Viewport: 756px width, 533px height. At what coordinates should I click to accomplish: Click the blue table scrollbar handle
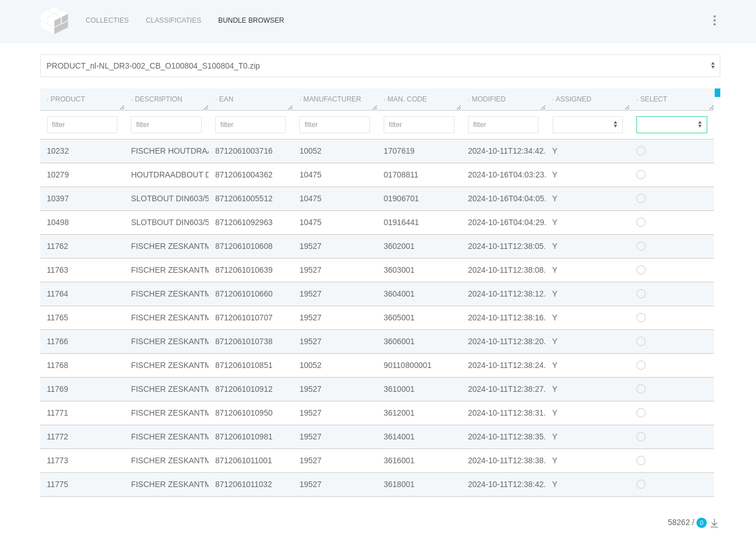click(x=717, y=92)
